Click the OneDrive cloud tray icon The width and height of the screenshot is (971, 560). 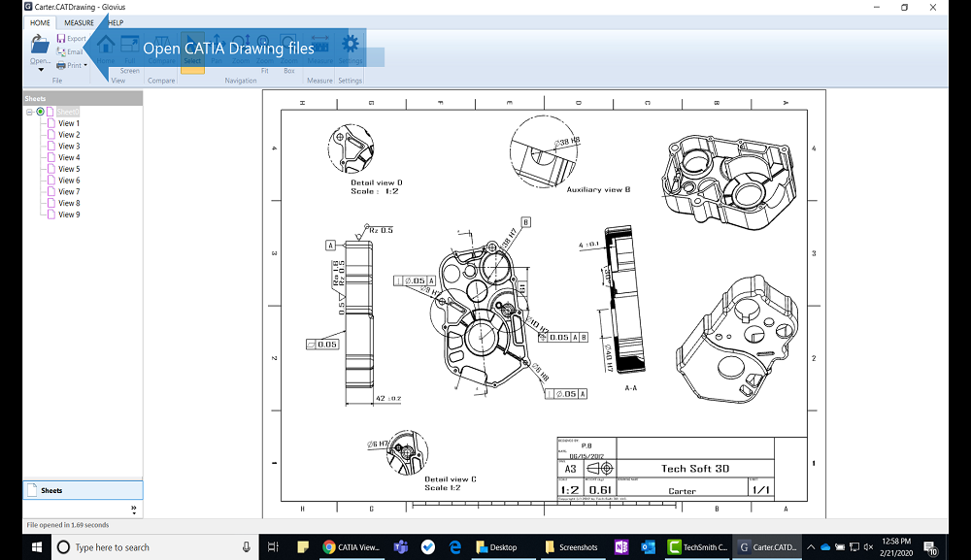pyautogui.click(x=825, y=547)
